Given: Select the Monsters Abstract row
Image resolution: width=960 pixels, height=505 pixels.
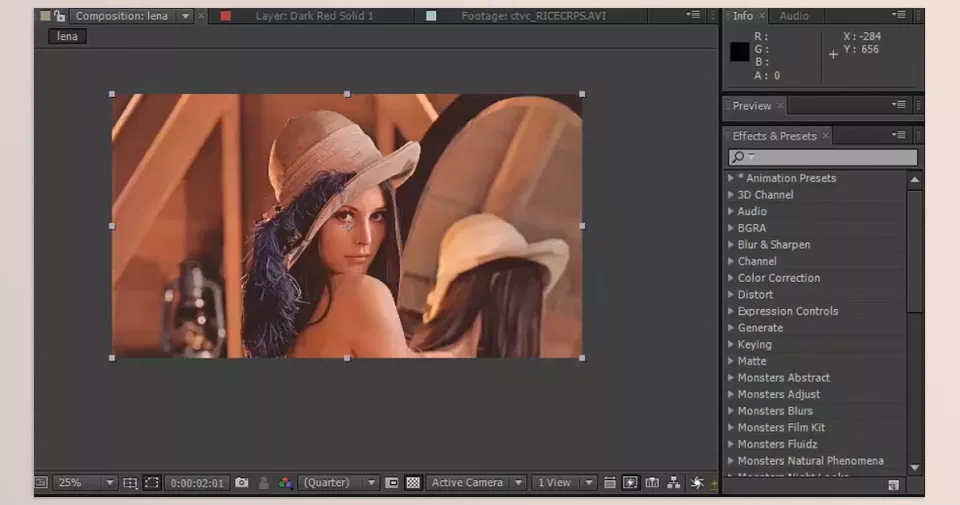Looking at the screenshot, I should (x=816, y=378).
